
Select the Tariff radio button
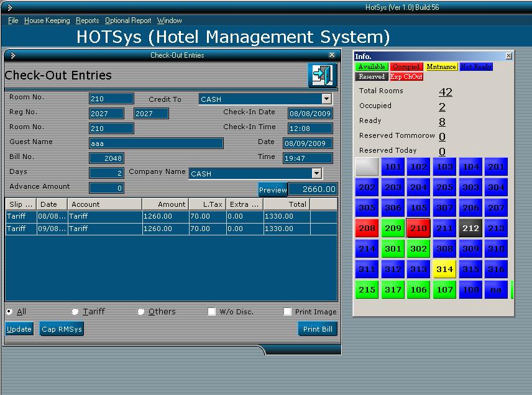[x=75, y=311]
